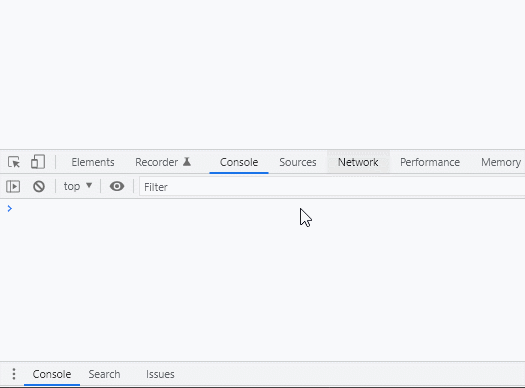Viewport: 525px width, 388px height.
Task: Show the console sidebar
Action: coord(13,186)
